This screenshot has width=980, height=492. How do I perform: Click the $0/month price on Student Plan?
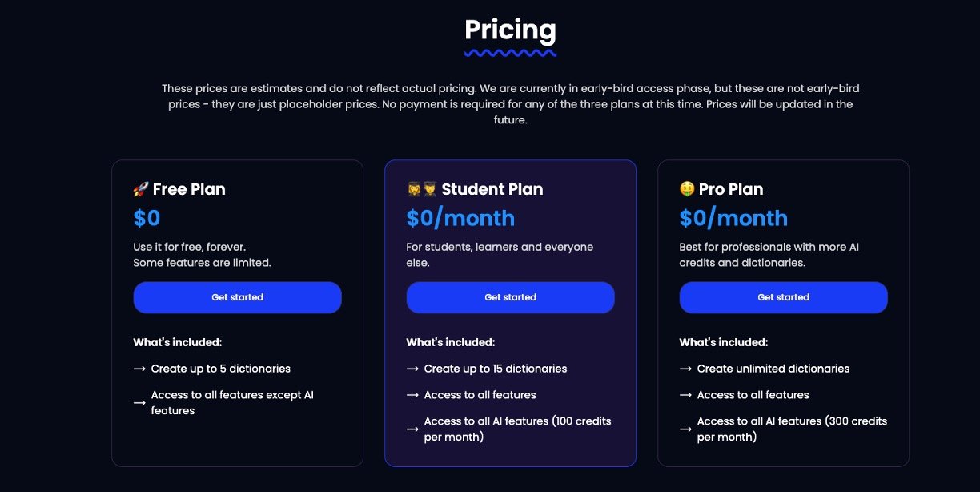[x=460, y=218]
